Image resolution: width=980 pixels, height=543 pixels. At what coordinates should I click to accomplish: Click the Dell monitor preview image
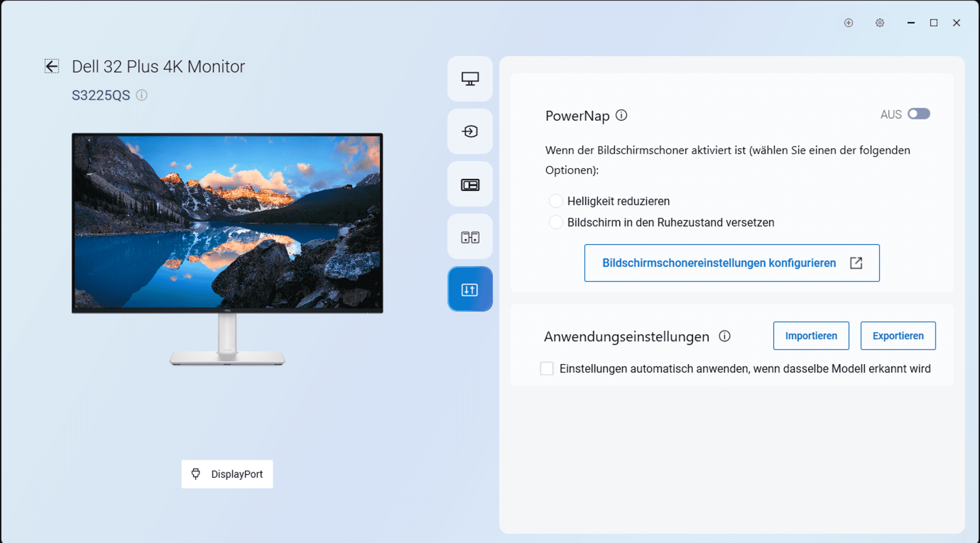click(227, 249)
